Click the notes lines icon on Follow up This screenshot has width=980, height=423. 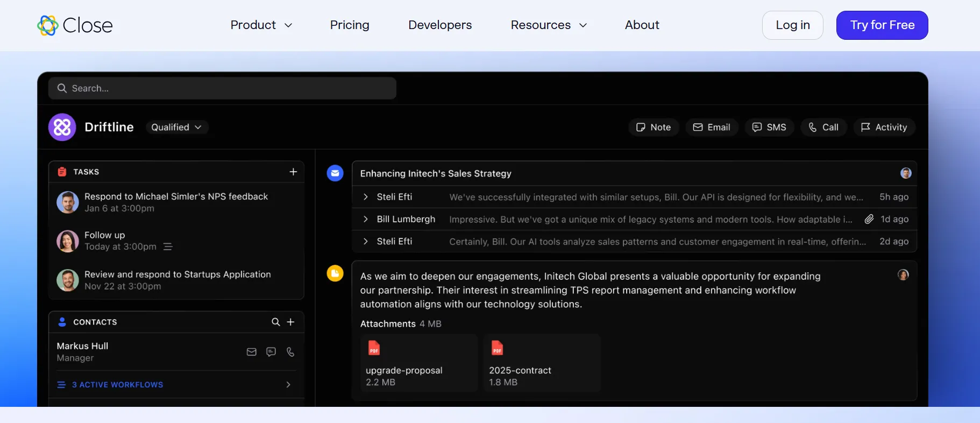point(168,246)
